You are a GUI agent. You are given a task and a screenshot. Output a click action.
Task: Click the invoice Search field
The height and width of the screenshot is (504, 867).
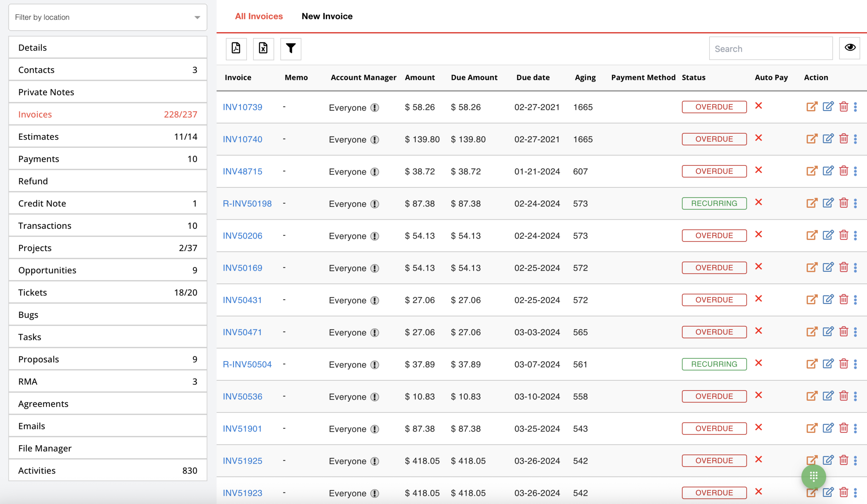[770, 48]
